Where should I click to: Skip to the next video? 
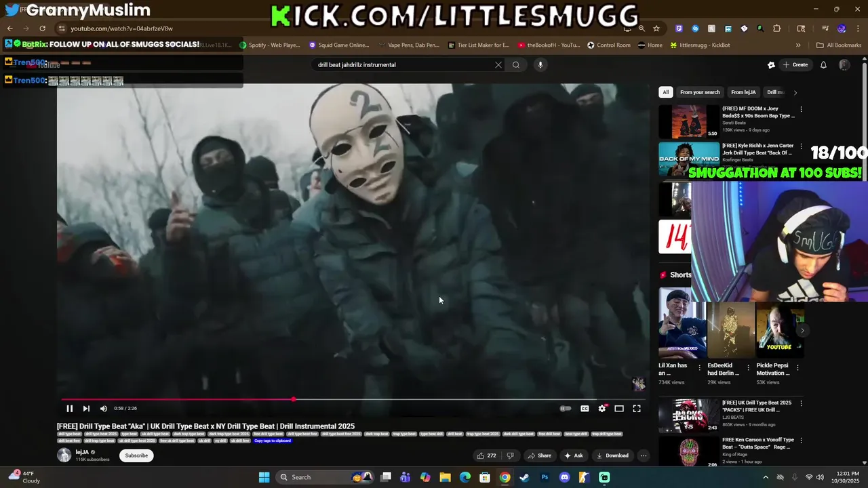pyautogui.click(x=86, y=409)
